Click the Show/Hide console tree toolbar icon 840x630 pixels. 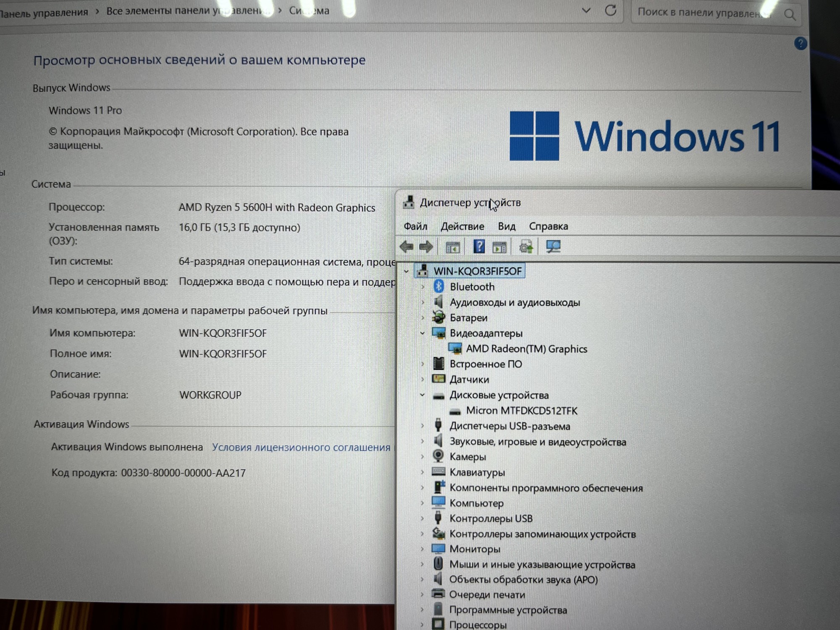tap(452, 248)
